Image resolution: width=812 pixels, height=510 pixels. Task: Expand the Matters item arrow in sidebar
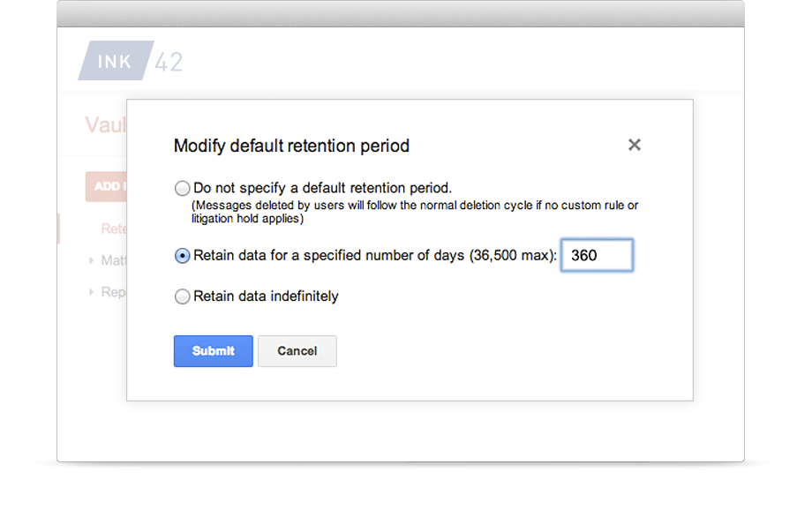pos(91,260)
